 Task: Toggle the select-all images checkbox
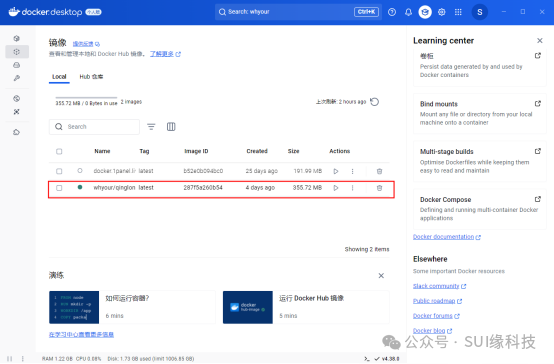click(59, 152)
